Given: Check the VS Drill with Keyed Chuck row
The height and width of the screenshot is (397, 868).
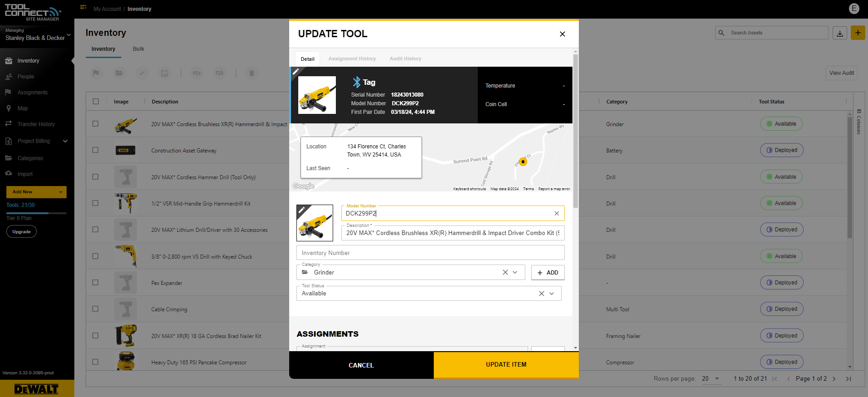Looking at the screenshot, I should coord(95,256).
